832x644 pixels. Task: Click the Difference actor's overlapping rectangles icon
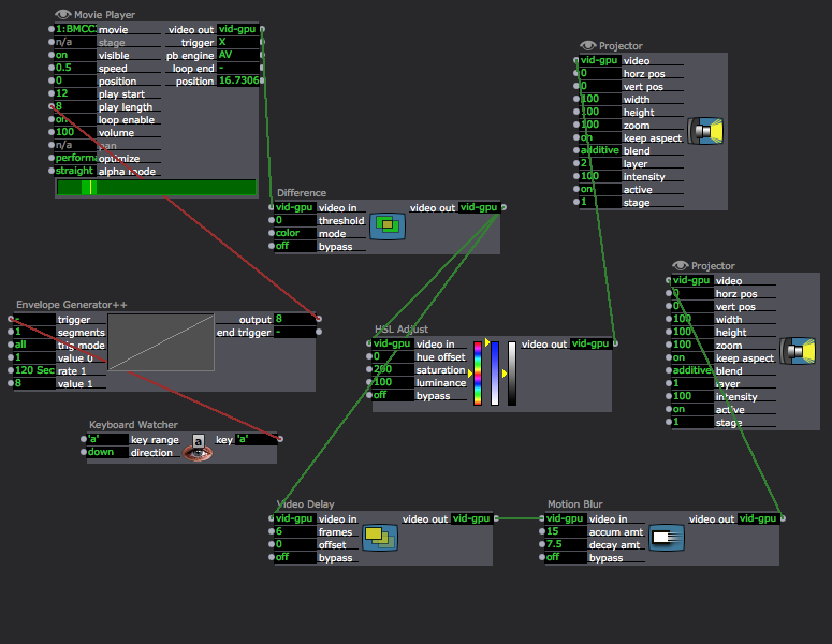pos(387,226)
